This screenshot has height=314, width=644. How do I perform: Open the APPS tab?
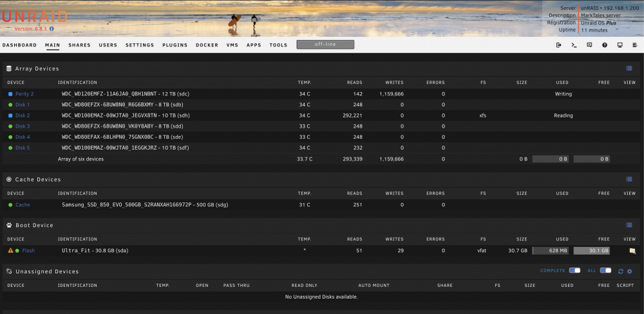(x=254, y=45)
